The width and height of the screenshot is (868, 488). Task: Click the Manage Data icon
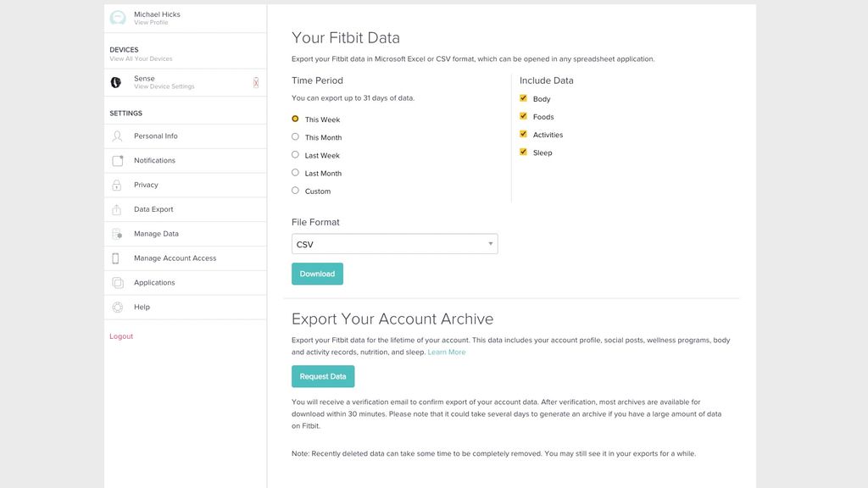tap(116, 234)
